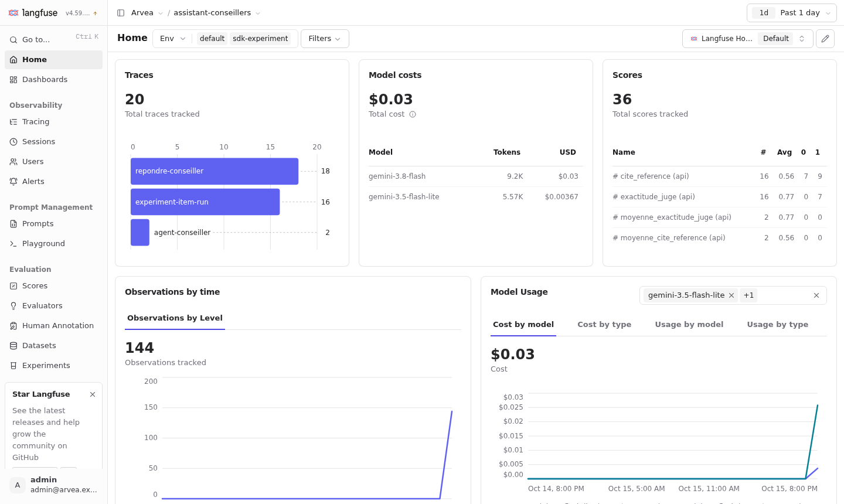Screen dimensions: 844x504
Task: Click the 'default' environment tag
Action: pos(212,39)
